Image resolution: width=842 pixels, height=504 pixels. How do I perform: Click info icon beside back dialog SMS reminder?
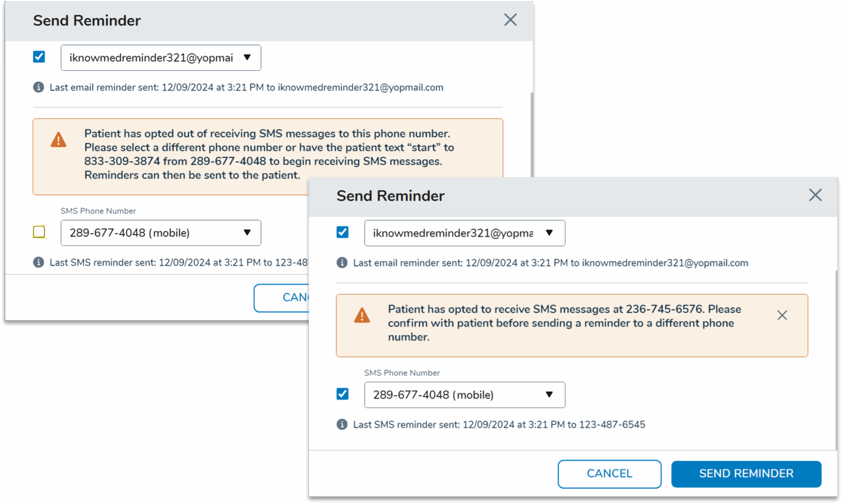coord(38,263)
